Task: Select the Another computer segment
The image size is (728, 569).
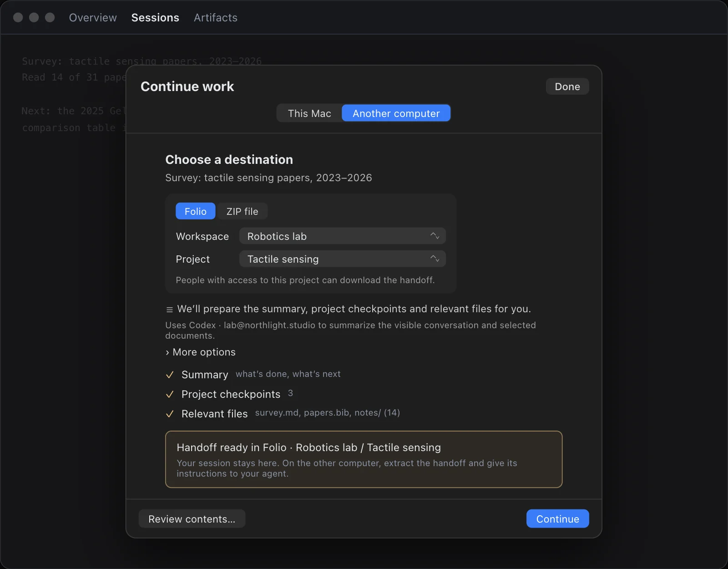Action: pos(396,113)
